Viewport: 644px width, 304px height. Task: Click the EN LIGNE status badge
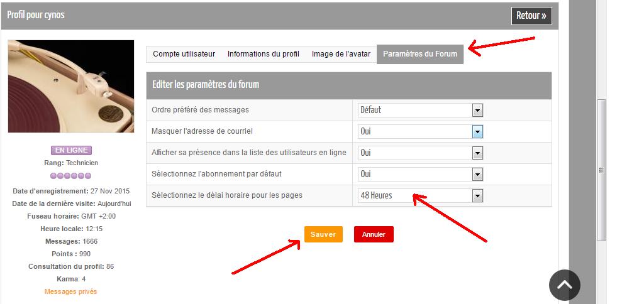click(71, 151)
